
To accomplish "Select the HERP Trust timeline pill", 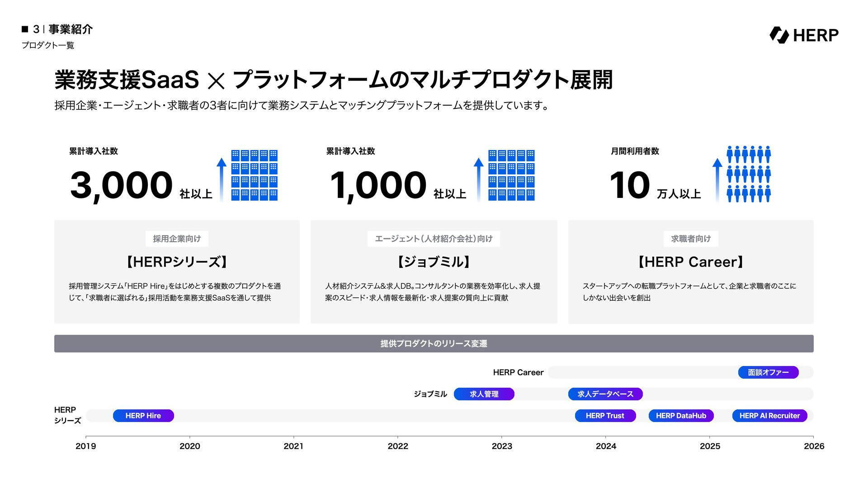I will click(x=605, y=416).
